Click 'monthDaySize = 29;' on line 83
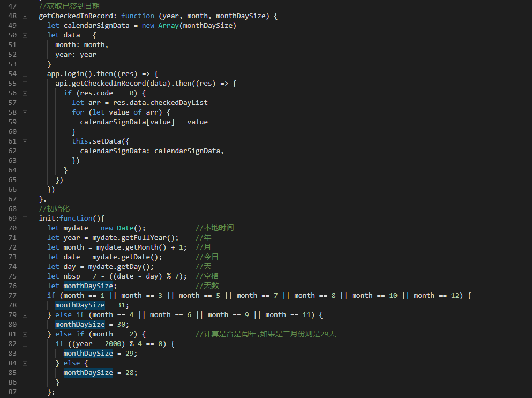 [x=100, y=354]
